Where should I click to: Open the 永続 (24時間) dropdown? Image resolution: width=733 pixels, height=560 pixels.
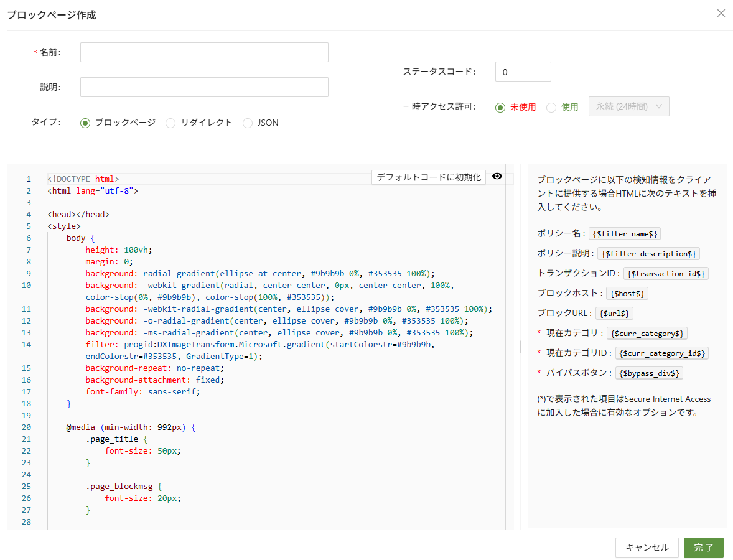pos(628,107)
